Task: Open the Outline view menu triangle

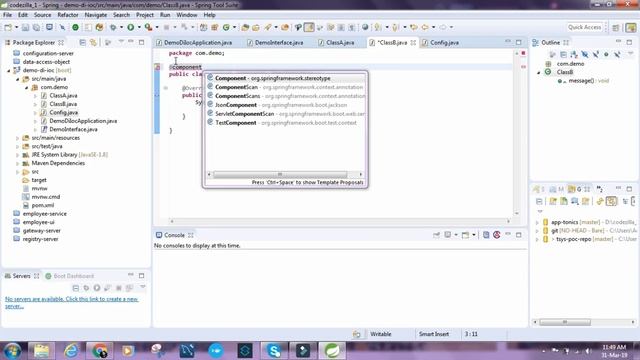Action: [631, 54]
